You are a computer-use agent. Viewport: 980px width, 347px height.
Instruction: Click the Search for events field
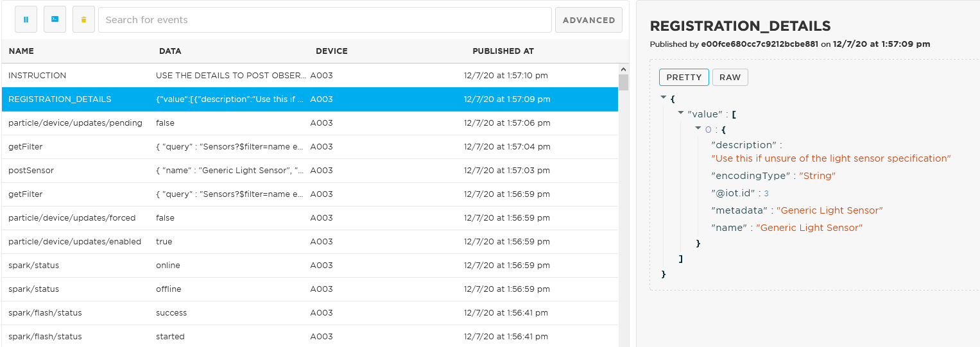(325, 20)
